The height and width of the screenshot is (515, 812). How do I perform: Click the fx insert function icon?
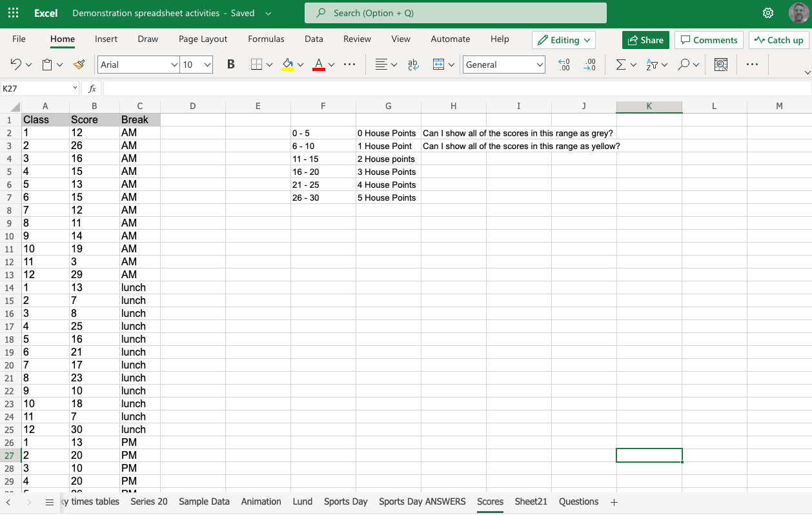[x=92, y=88]
